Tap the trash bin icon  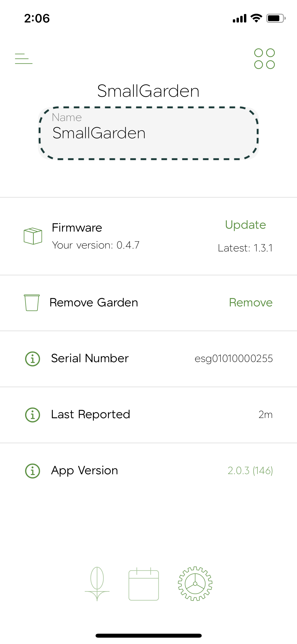[x=32, y=303]
